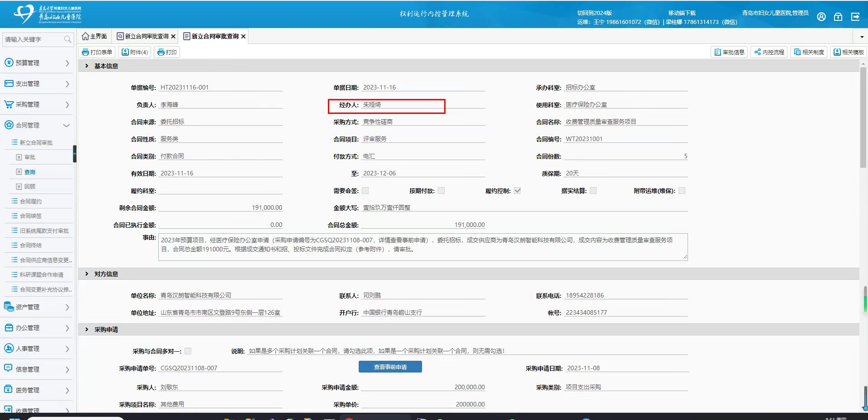Expand 支出管理 menu chevron
This screenshot has height=420, width=868.
click(67, 84)
